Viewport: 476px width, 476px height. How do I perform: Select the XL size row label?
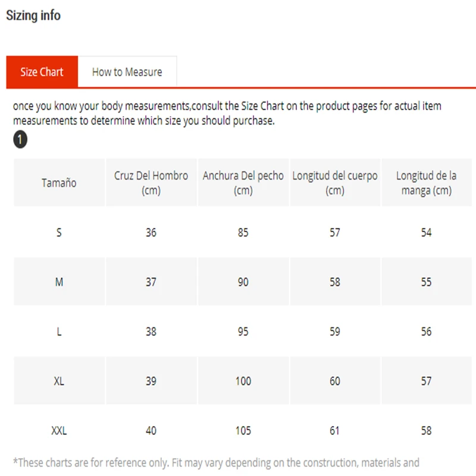[x=59, y=381]
